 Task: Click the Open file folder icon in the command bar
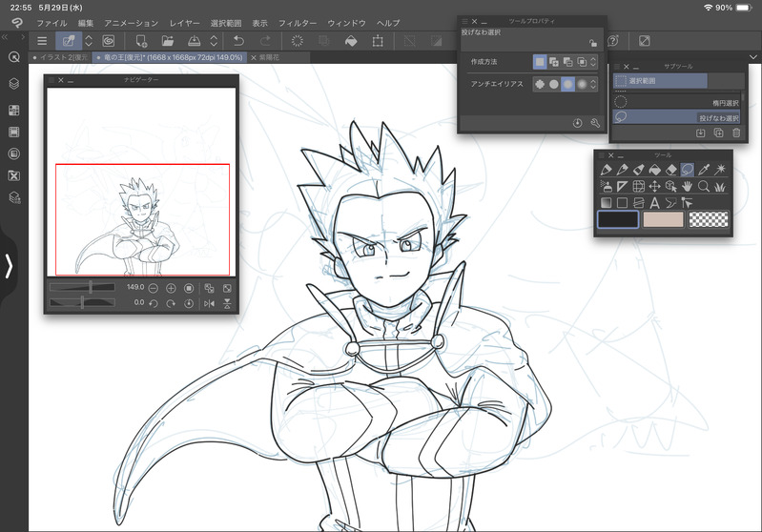click(x=168, y=41)
